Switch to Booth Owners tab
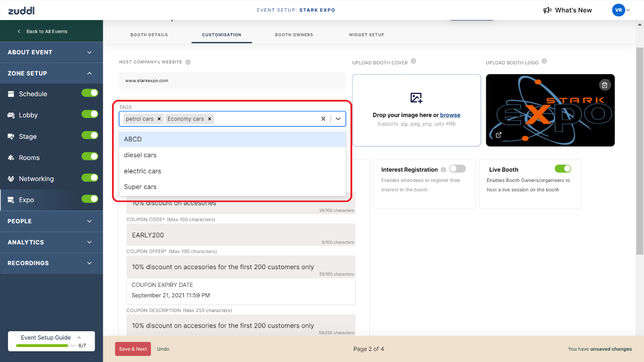 (294, 35)
